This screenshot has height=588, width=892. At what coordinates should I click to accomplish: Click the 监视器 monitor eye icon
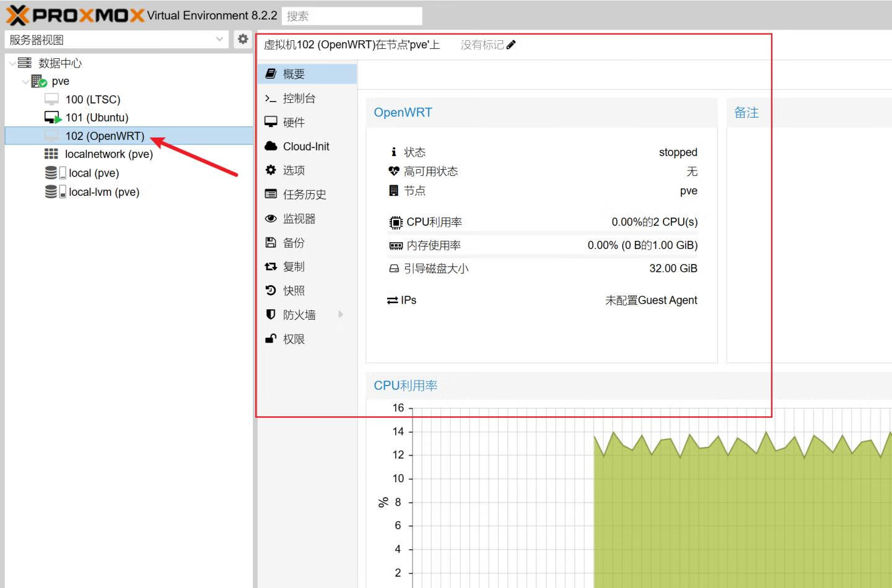click(x=271, y=219)
